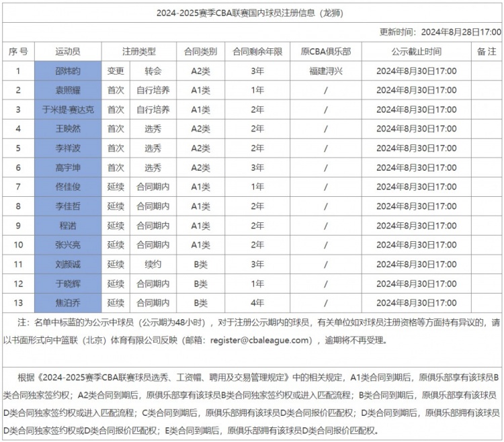The image size is (504, 442).
Task: Click the 运动员 column header
Action: [68, 52]
